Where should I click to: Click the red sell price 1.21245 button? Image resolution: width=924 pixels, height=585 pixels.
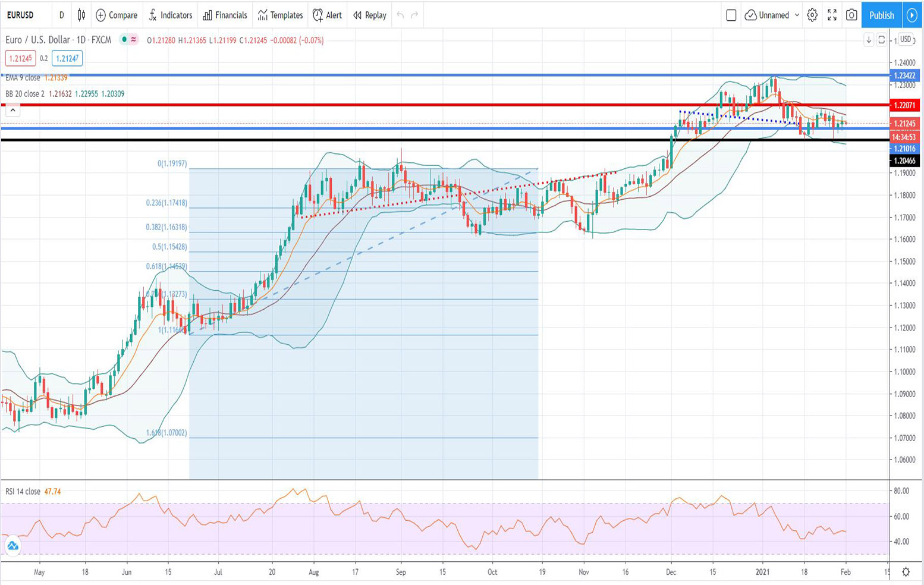pos(20,58)
